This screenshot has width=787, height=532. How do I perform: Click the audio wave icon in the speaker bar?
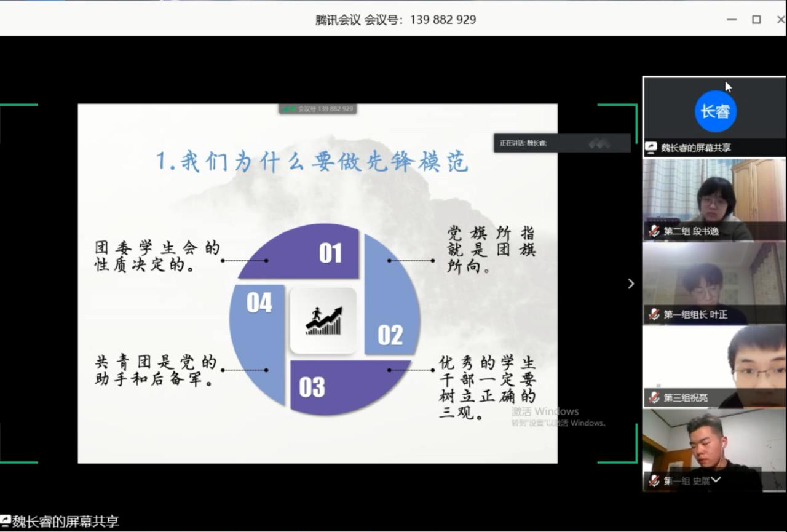point(599,143)
